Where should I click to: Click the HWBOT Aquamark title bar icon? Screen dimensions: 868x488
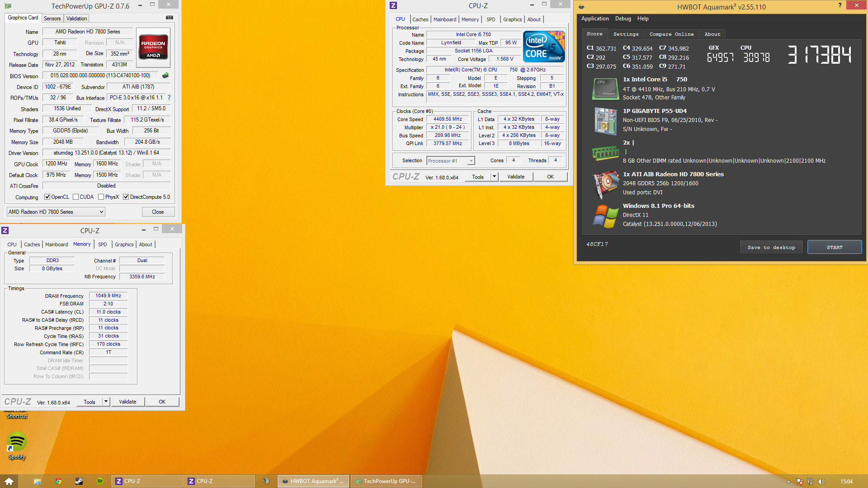pyautogui.click(x=581, y=7)
